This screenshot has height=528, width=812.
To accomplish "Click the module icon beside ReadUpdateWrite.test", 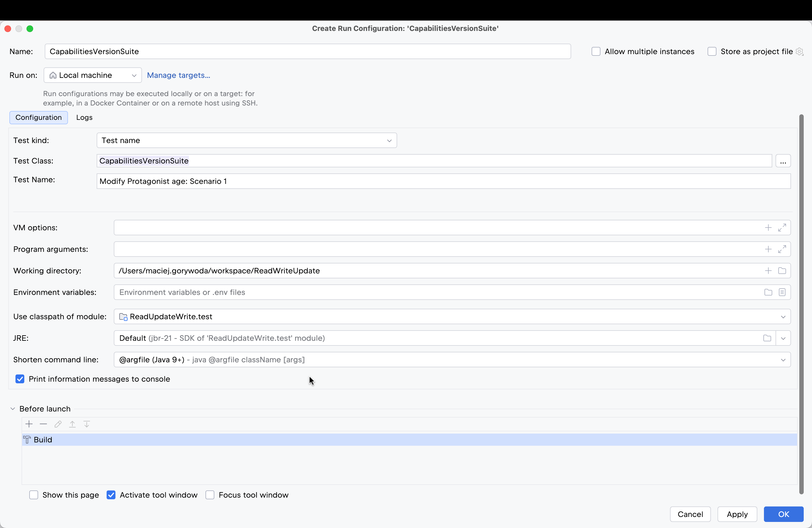I will (x=123, y=317).
